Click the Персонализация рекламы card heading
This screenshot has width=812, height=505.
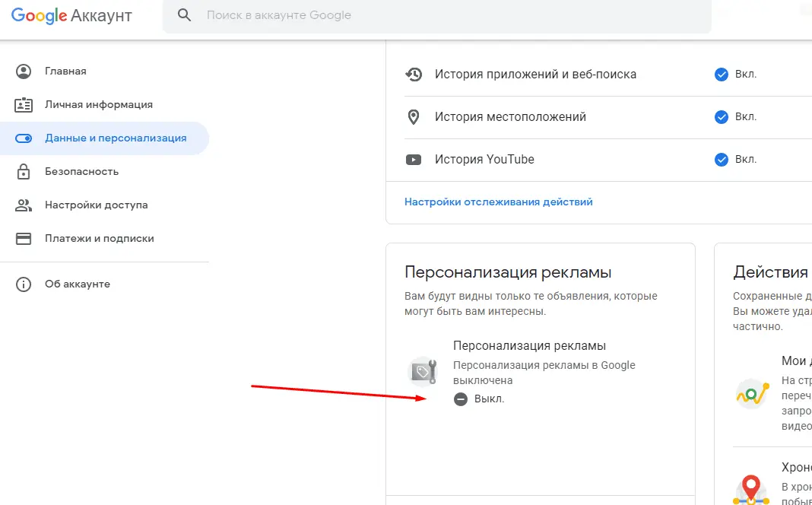508,272
